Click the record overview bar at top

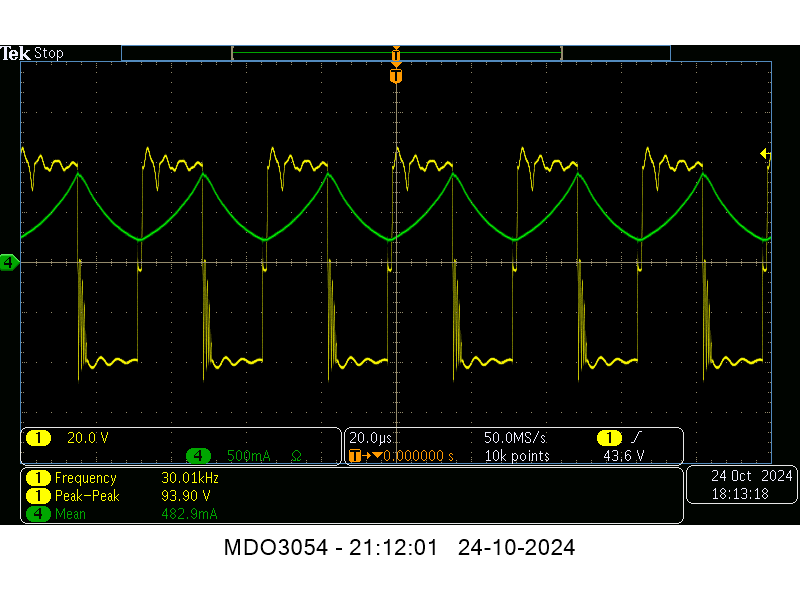pos(396,52)
